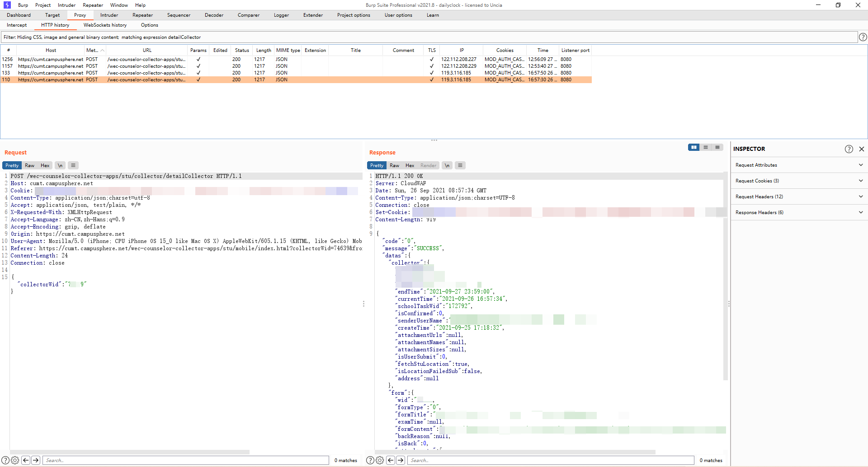This screenshot has height=467, width=868.
Task: Open the Project options tab
Action: 354,15
